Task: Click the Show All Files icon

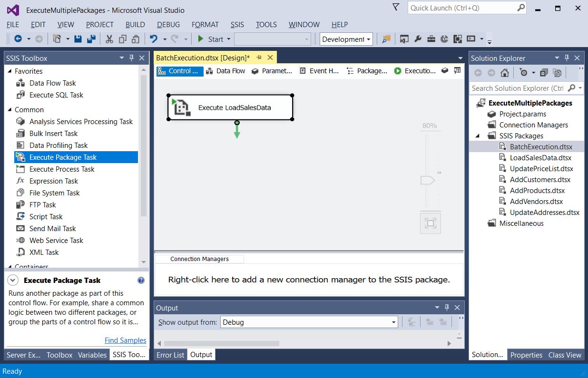Action: click(557, 73)
